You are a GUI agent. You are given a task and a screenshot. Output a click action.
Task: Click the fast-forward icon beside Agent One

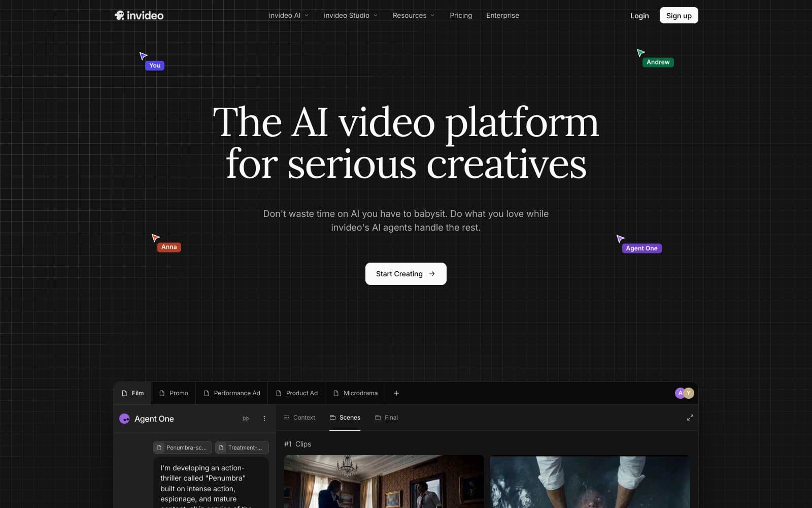click(246, 419)
